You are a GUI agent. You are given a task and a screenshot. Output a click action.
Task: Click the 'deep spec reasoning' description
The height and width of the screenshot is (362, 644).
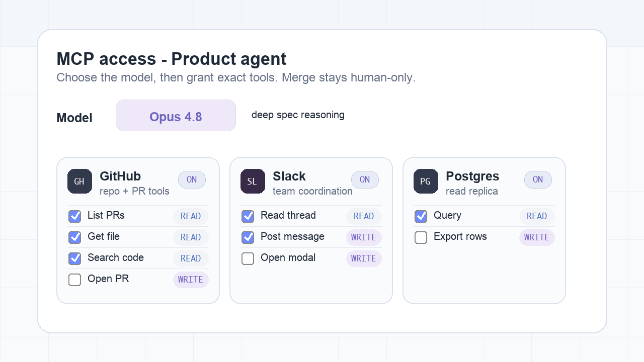click(298, 115)
